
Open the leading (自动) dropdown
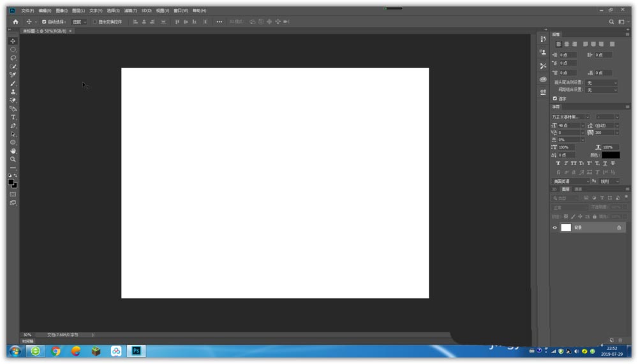(617, 126)
